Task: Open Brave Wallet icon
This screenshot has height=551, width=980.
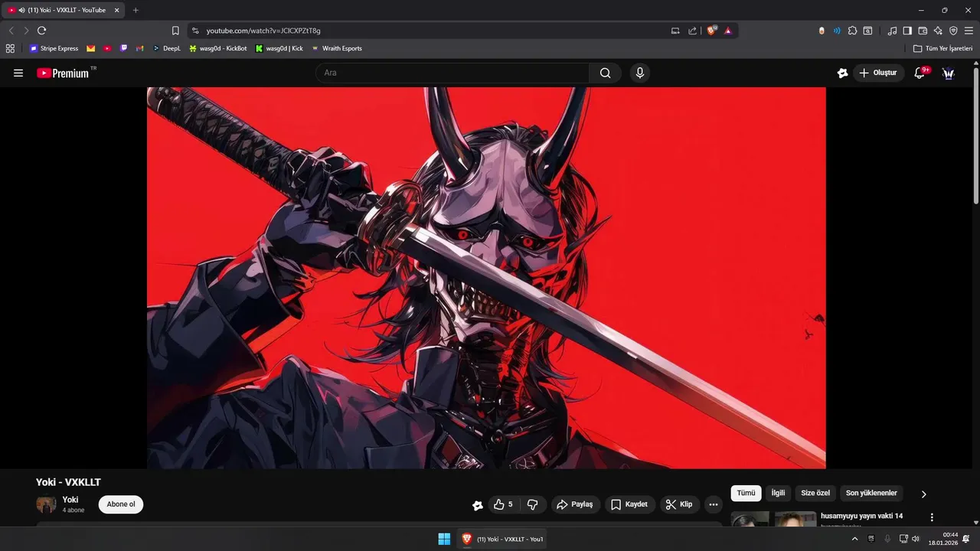Action: click(x=923, y=31)
